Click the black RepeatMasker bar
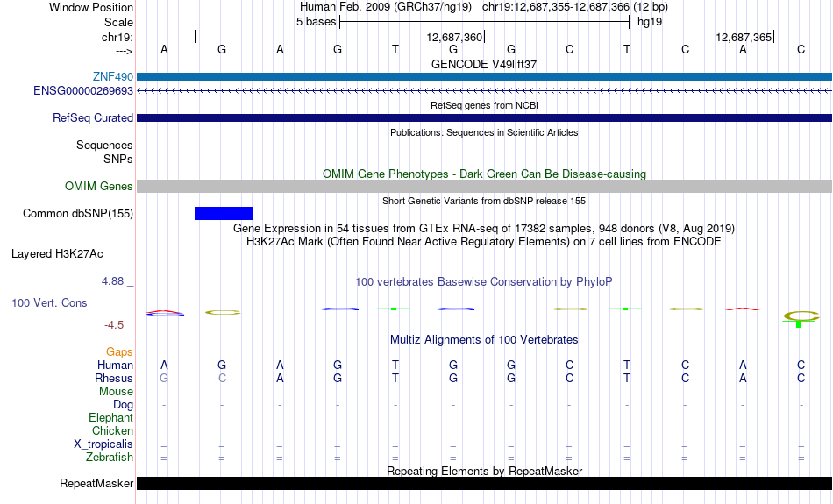 tap(484, 483)
